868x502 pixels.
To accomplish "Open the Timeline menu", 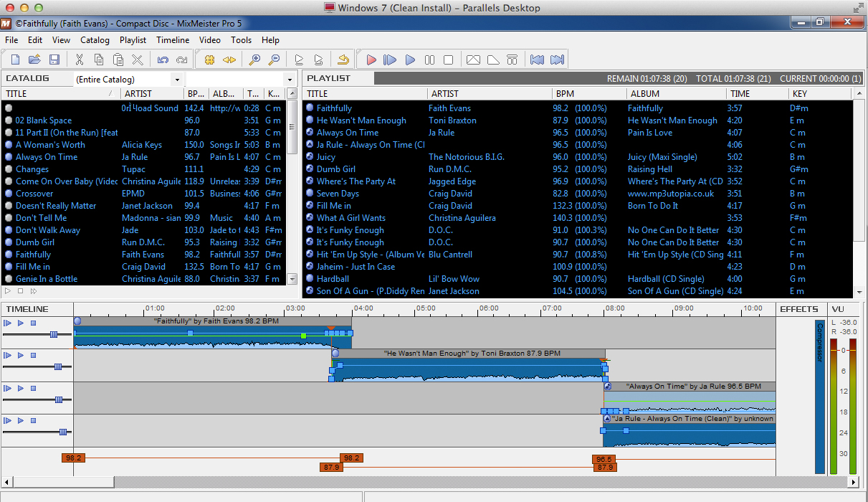I will pyautogui.click(x=173, y=40).
